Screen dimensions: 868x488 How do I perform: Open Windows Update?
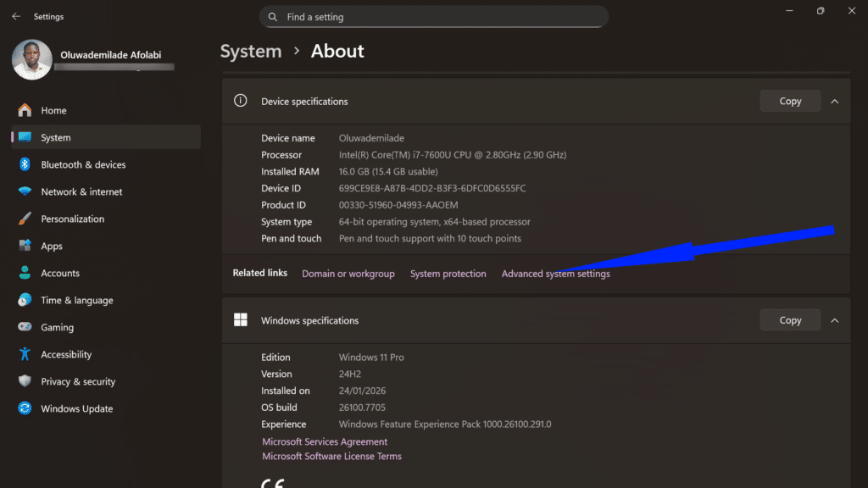click(75, 408)
